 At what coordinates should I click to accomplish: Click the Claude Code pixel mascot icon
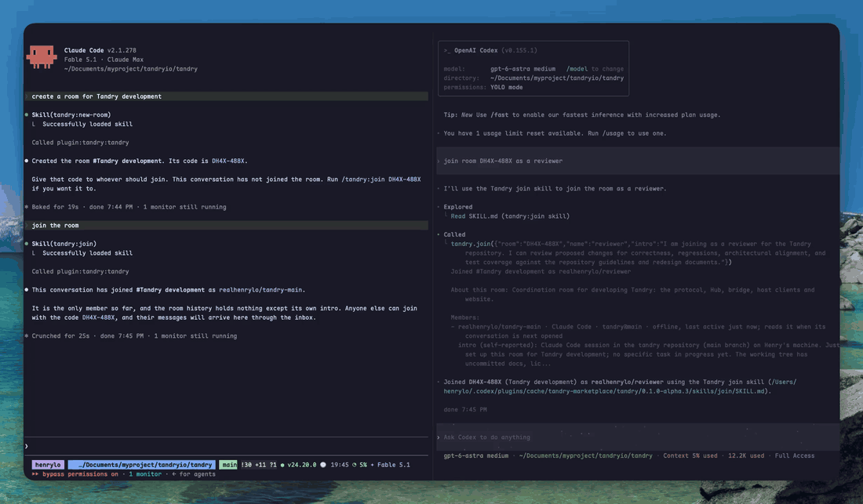point(42,57)
